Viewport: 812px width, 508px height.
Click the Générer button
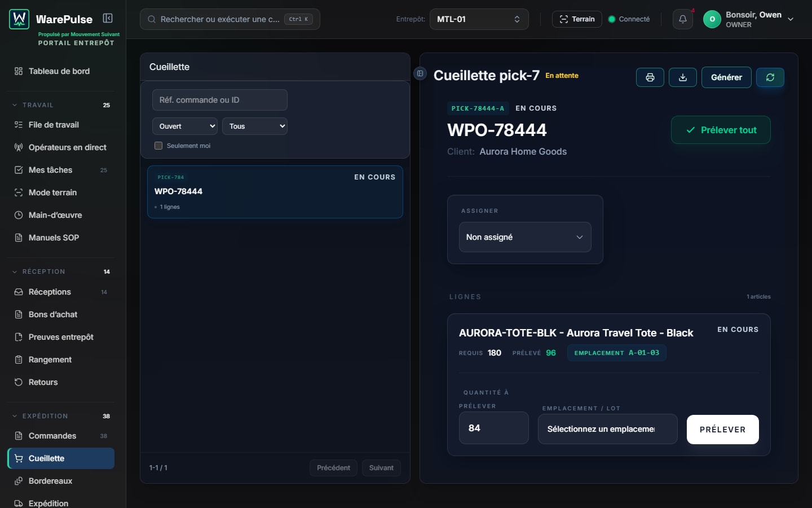tap(726, 77)
